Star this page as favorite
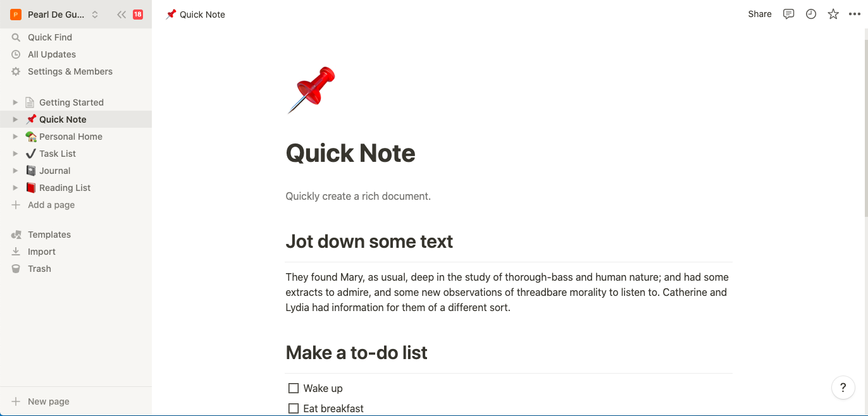Image resolution: width=868 pixels, height=416 pixels. point(833,14)
